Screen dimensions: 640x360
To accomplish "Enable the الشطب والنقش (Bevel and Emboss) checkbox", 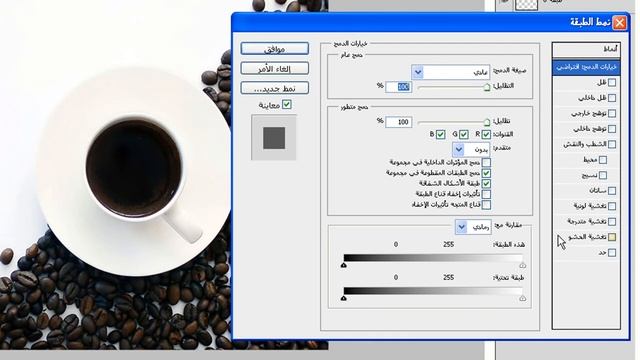I will click(612, 144).
